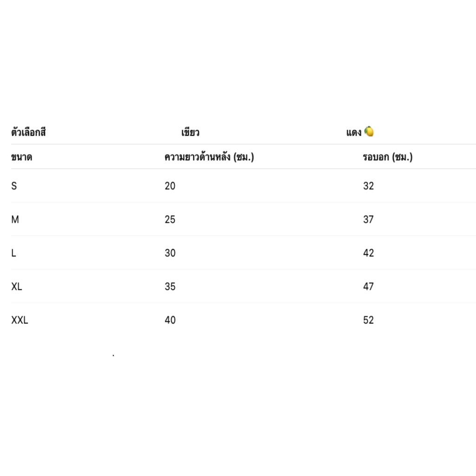Click back length value 35
Image resolution: width=476 pixels, height=476 pixels.
coord(170,286)
